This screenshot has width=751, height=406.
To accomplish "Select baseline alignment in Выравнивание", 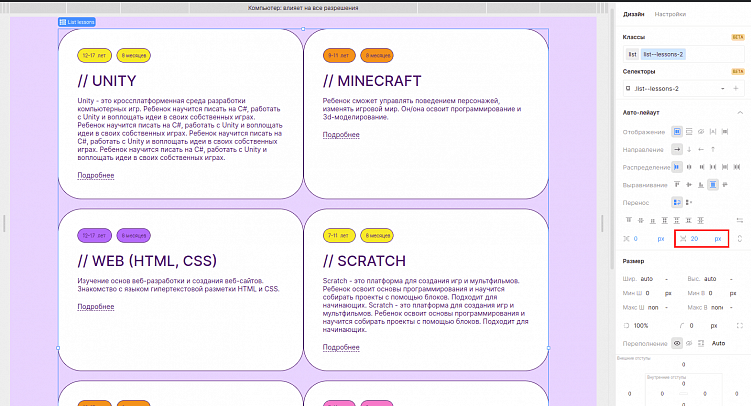I will [725, 185].
